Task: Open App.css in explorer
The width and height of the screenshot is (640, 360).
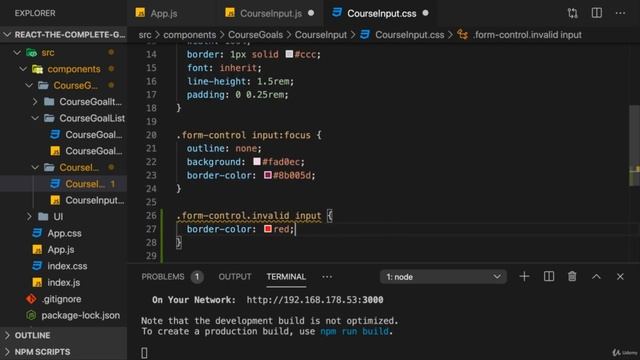Action: coord(57,233)
